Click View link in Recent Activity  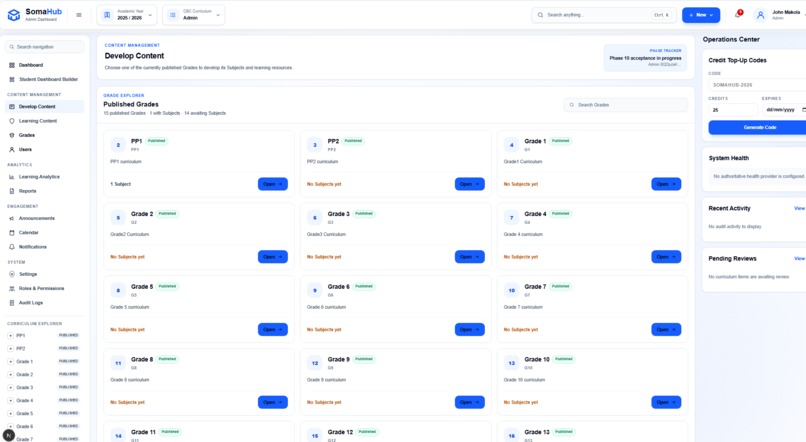799,208
